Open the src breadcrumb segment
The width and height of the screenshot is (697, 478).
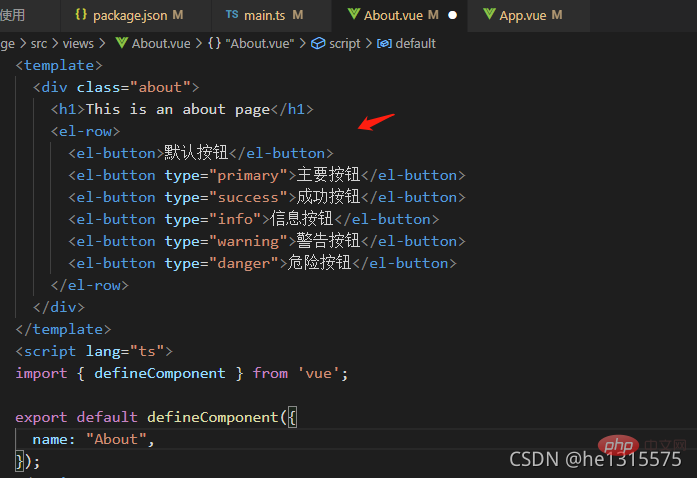[39, 44]
